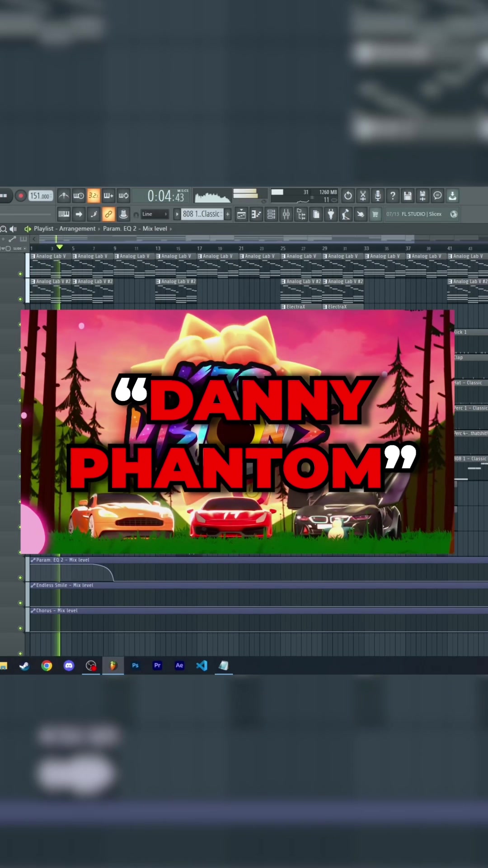Add new pattern with the plus button
The height and width of the screenshot is (868, 488).
tap(228, 214)
